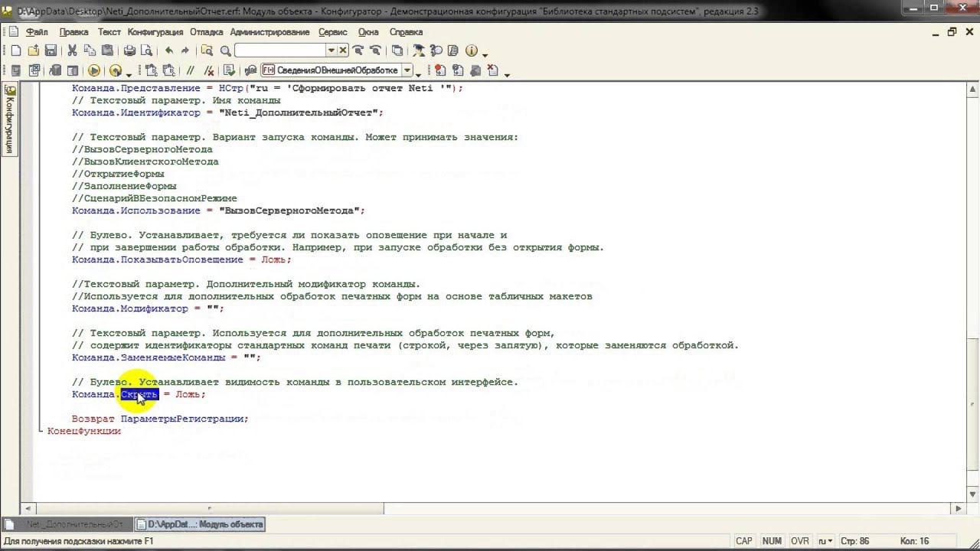The image size is (980, 551).
Task: Click inside the toolbar search input field
Action: (x=280, y=51)
